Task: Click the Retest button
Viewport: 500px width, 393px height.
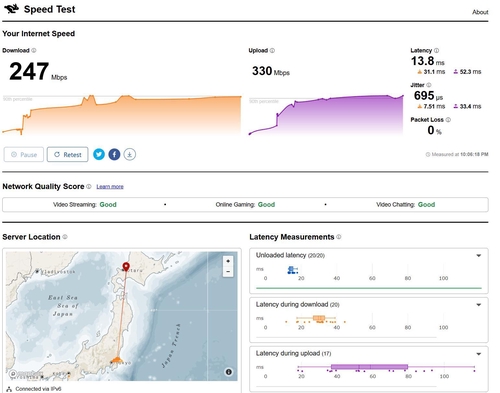Action: (x=68, y=154)
